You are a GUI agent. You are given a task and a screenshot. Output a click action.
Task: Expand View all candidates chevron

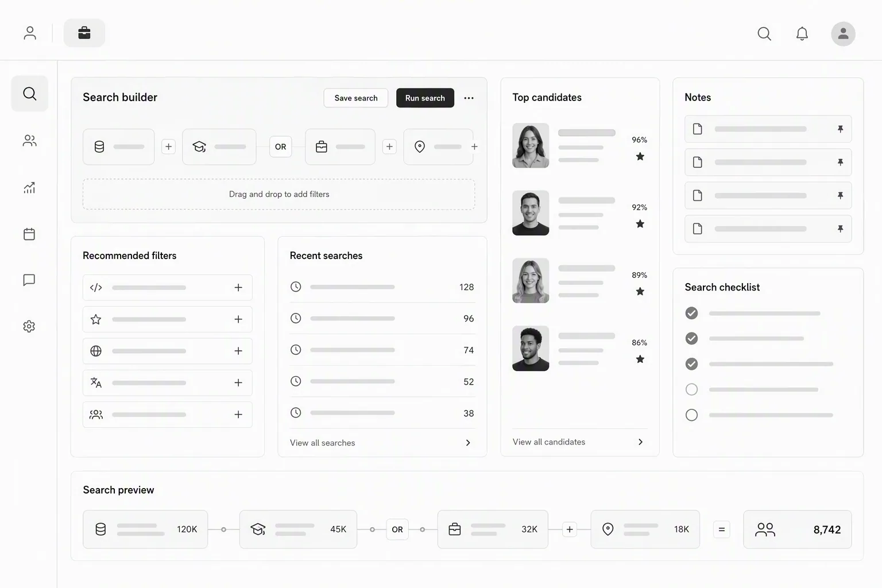[640, 442]
